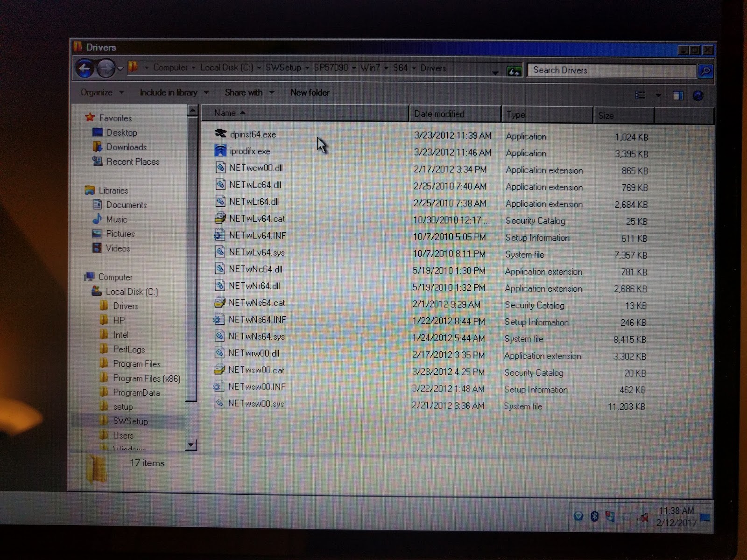
Task: Open the views dropdown arrow next to layout icon
Action: (658, 95)
